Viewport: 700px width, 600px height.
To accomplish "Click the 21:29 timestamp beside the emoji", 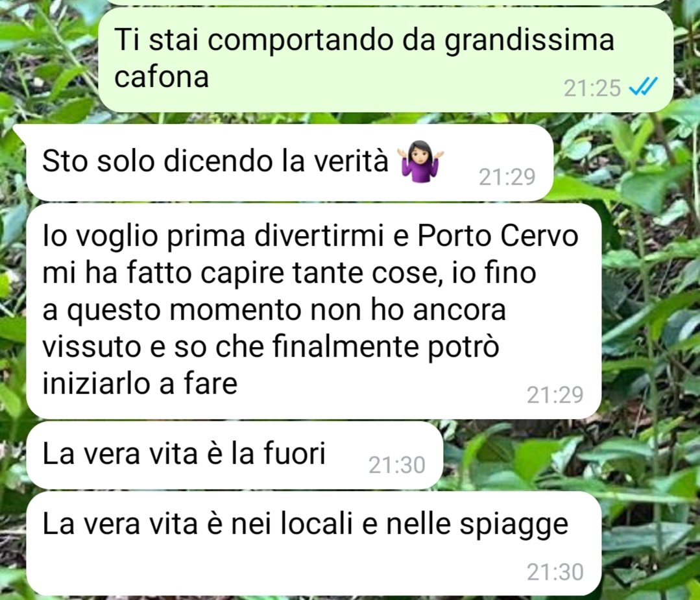I will click(x=507, y=177).
